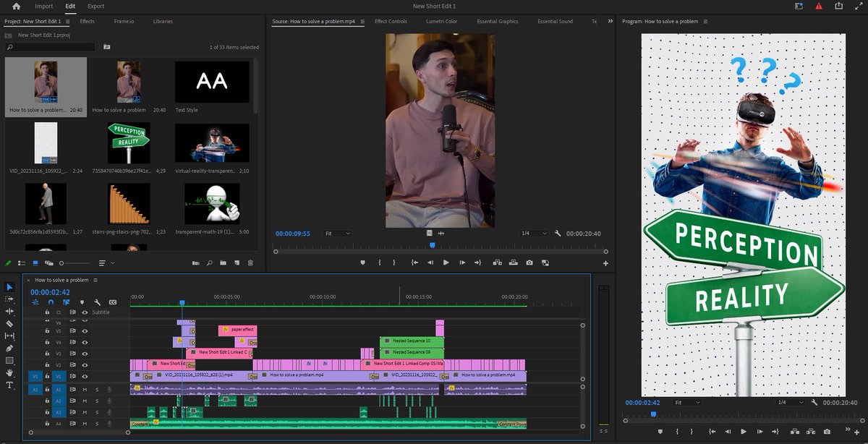Select the Pen tool
Screen dimensions: 868x444
(9, 348)
